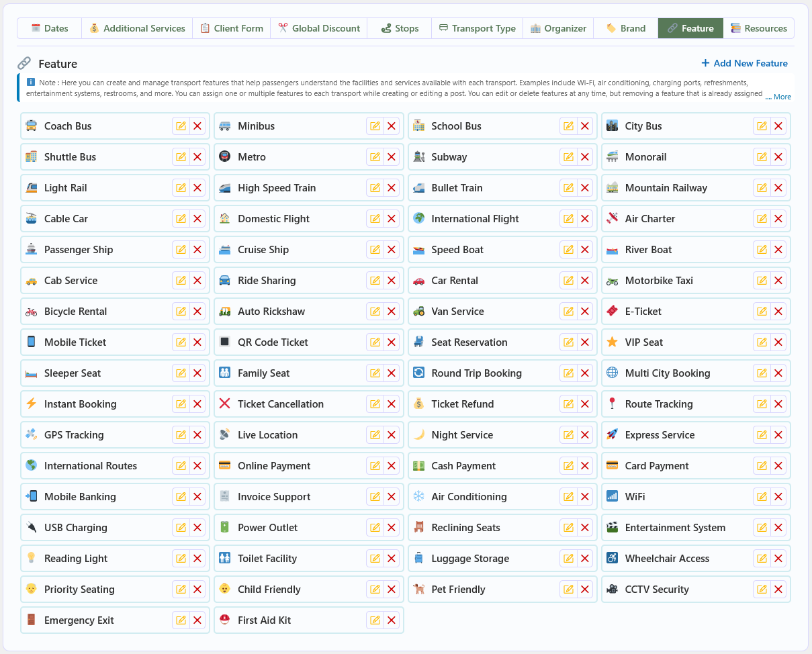This screenshot has width=812, height=654.
Task: Go to Global Discount tab
Action: [319, 28]
